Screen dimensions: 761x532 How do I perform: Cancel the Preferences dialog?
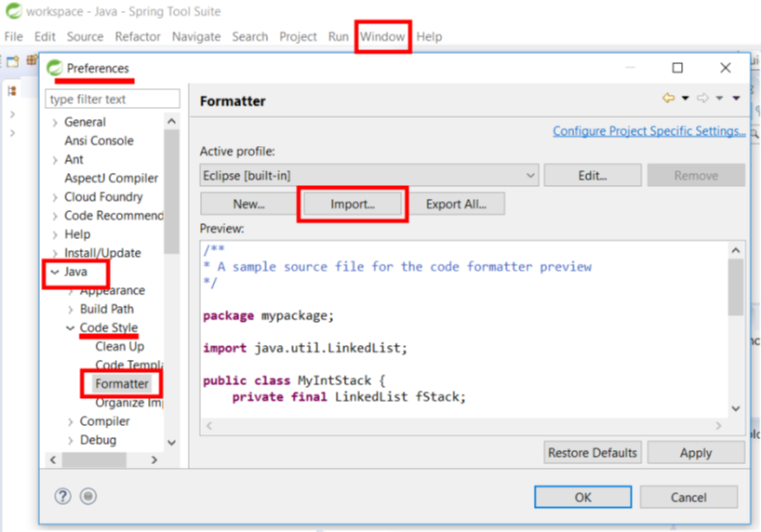click(x=688, y=497)
